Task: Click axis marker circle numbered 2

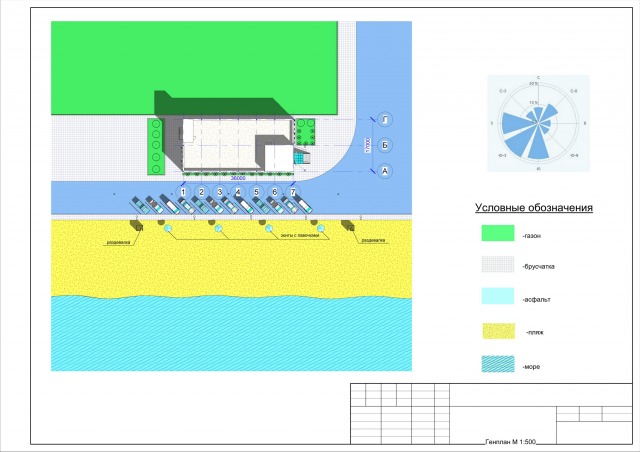Action: coord(201,192)
